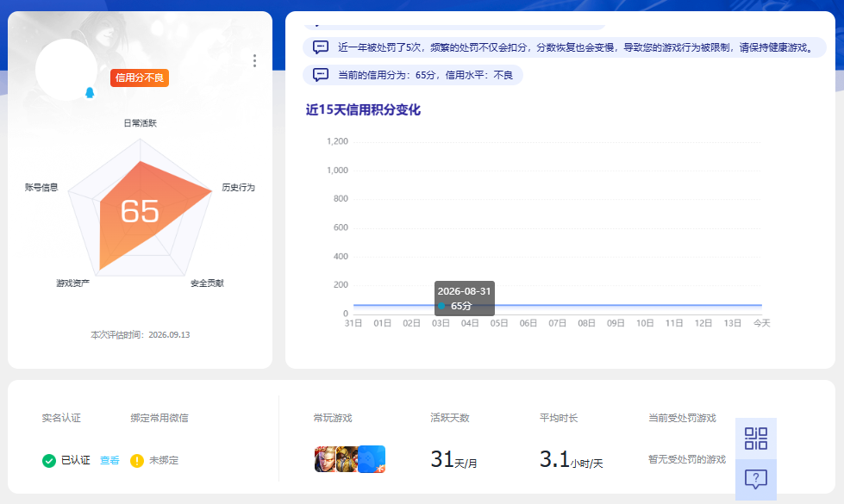Click the message icon before 当前的信用分为

321,75
